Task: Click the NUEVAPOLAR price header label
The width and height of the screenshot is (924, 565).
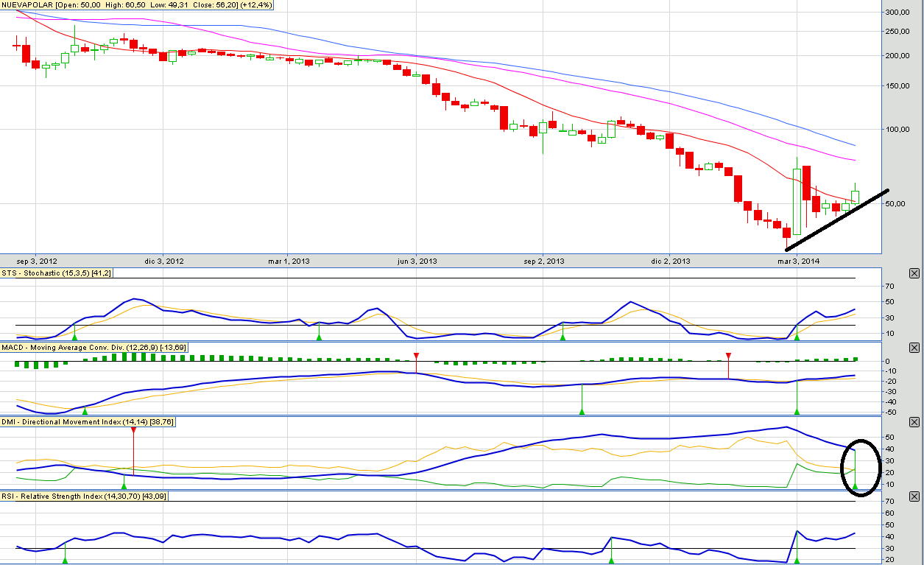Action: pyautogui.click(x=138, y=5)
